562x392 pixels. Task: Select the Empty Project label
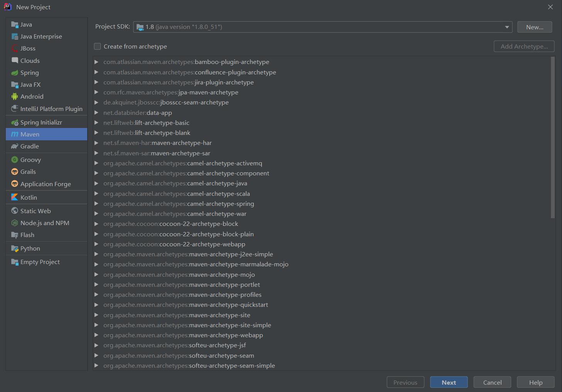pyautogui.click(x=40, y=262)
